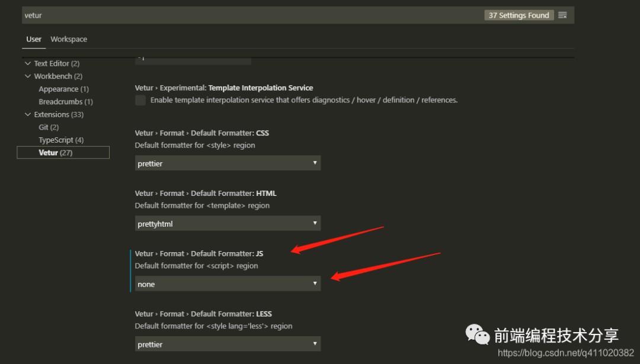Viewport: 640px width, 364px height.
Task: Select Vetur (27) extension settings
Action: 63,153
